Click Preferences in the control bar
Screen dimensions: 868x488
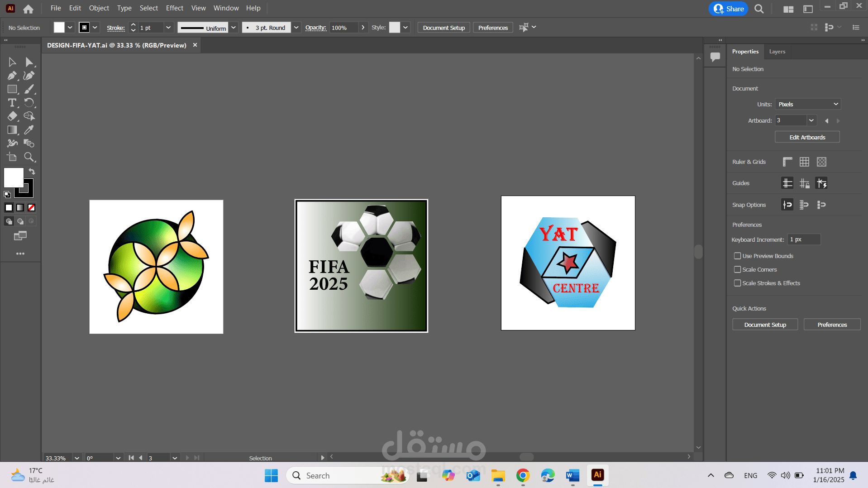[x=493, y=28]
